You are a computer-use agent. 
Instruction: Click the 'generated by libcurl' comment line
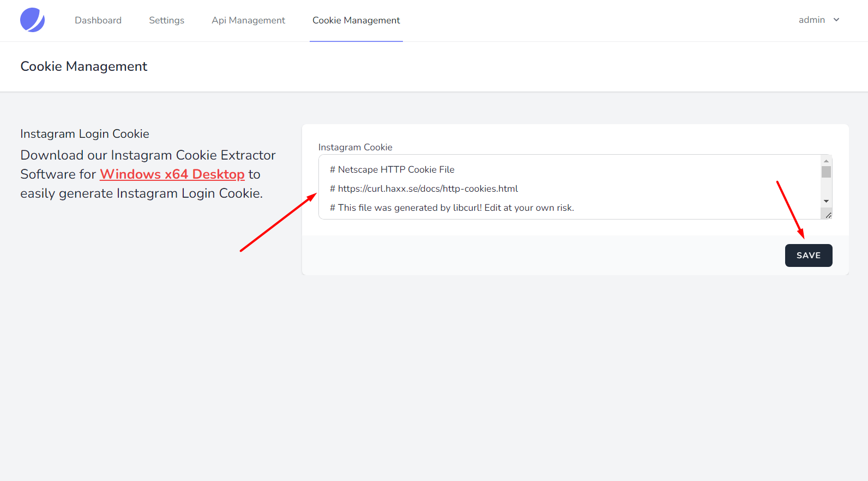[x=452, y=208]
